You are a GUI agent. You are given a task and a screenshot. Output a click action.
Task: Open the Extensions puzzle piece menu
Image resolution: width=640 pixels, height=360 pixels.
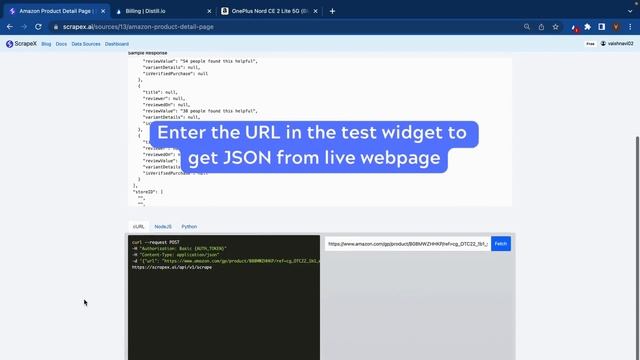pos(587,27)
